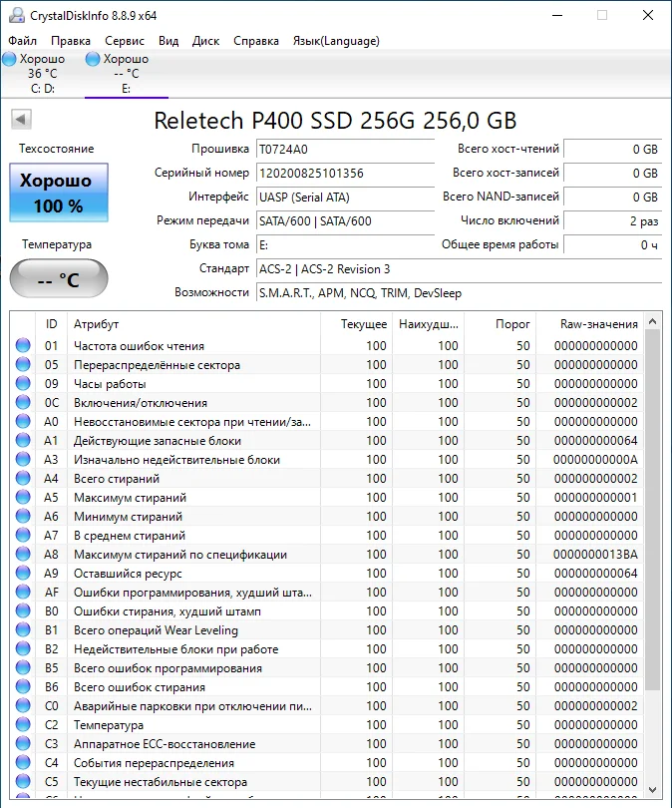Click status icon for Ошибки стирания, худший штамп

point(23,610)
